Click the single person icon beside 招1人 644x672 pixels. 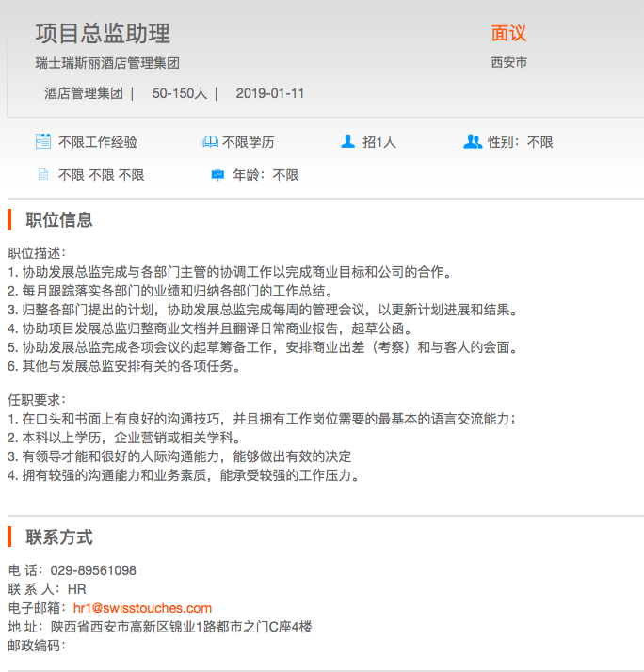tap(348, 142)
